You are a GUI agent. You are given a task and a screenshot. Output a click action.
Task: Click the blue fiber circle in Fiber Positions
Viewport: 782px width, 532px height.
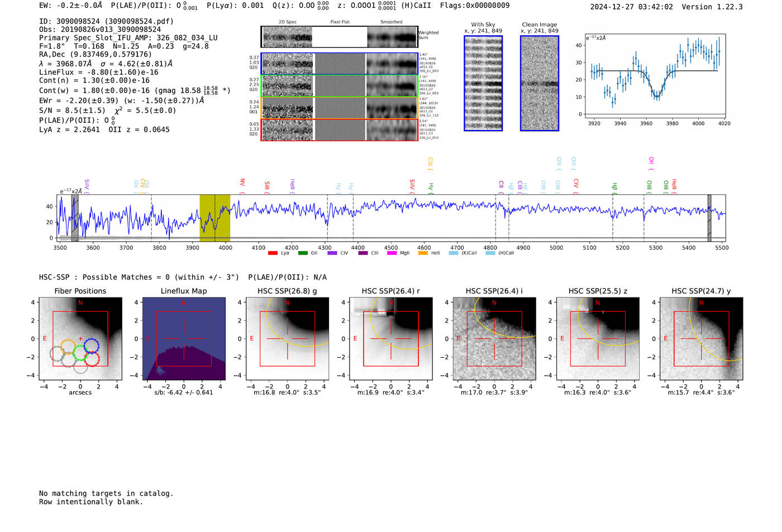tap(91, 346)
